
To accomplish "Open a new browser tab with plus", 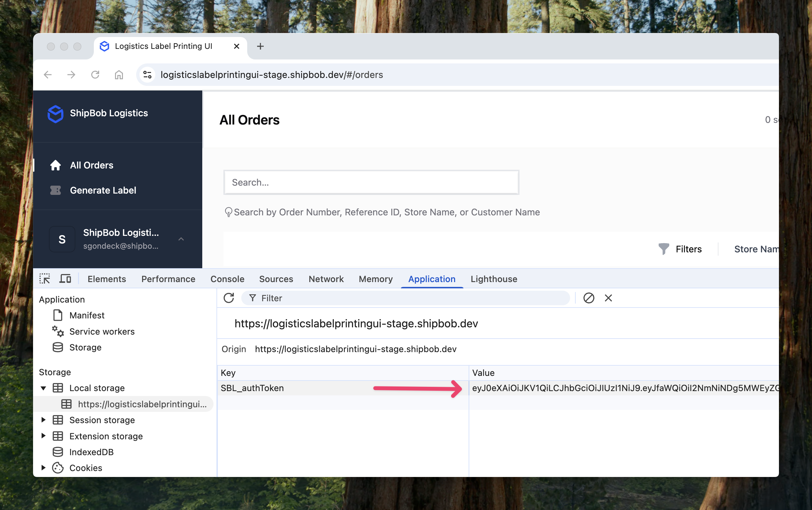I will [260, 46].
